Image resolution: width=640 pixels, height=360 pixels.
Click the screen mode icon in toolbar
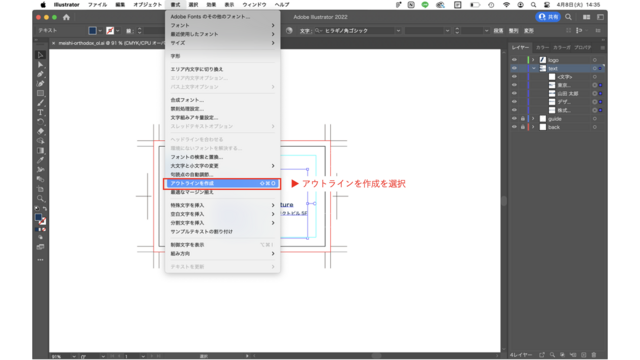(40, 247)
